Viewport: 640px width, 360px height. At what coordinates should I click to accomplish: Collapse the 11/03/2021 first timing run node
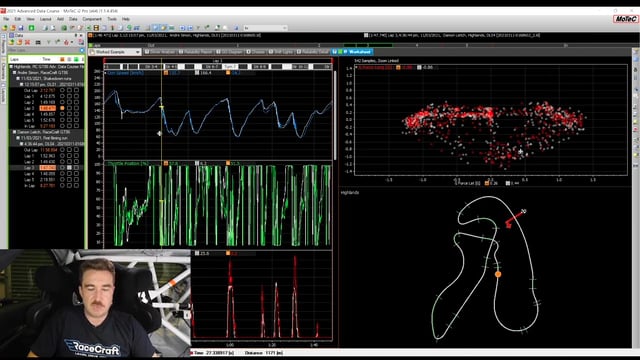18,138
